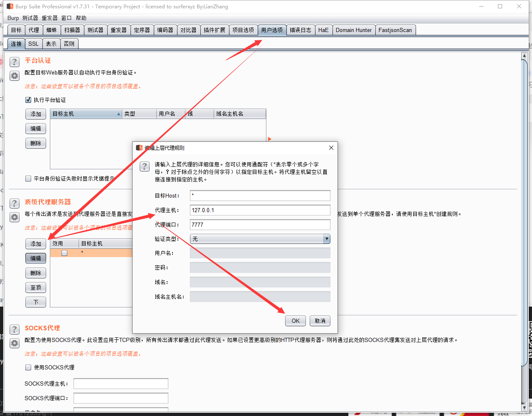The image size is (532, 416).
Task: Click 删除 button under 顶级代理服务器
Action: (x=36, y=273)
